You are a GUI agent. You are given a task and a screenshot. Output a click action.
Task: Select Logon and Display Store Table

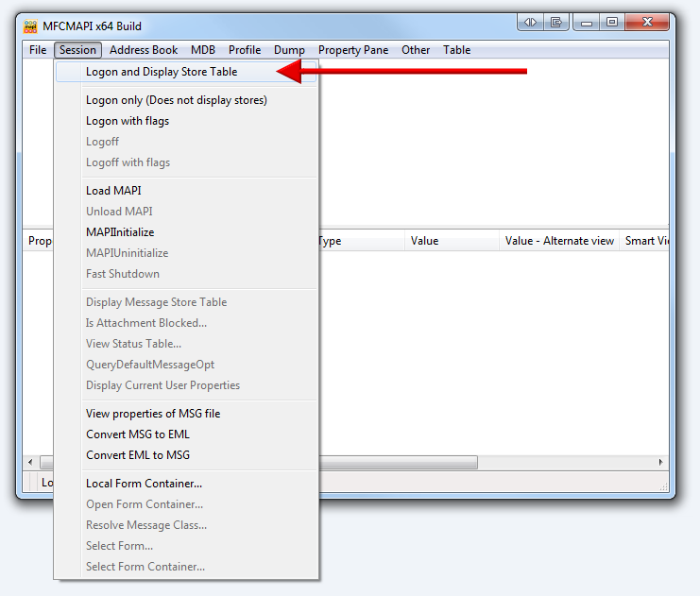point(162,72)
